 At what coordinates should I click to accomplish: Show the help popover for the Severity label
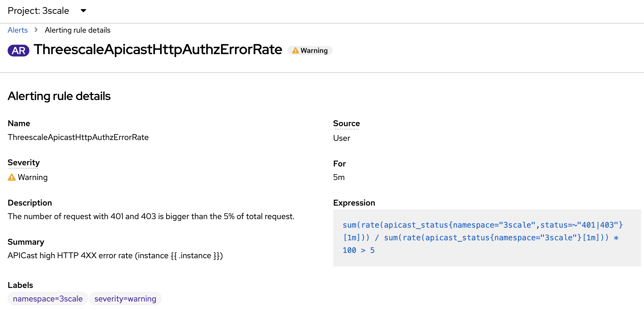[24, 163]
